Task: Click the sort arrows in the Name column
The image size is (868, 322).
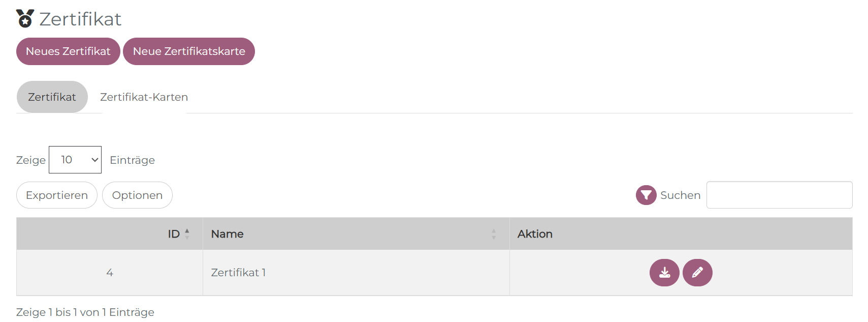Action: pyautogui.click(x=494, y=234)
